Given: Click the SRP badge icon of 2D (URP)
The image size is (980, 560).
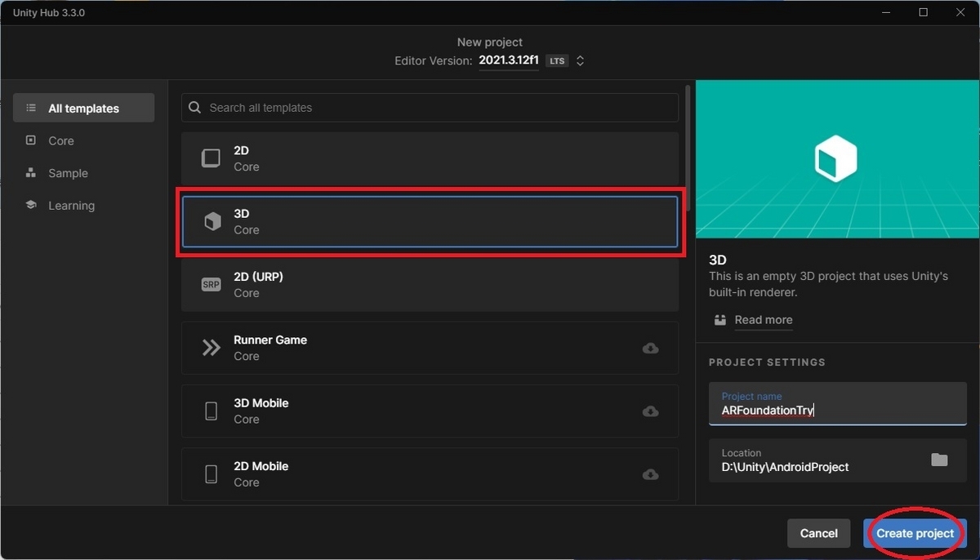Looking at the screenshot, I should pyautogui.click(x=212, y=285).
